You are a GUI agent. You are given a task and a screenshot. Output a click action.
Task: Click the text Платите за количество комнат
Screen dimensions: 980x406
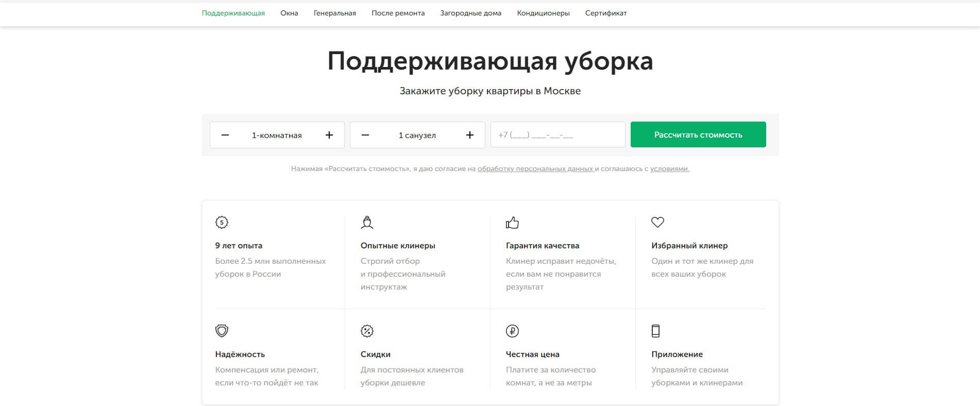551,376
